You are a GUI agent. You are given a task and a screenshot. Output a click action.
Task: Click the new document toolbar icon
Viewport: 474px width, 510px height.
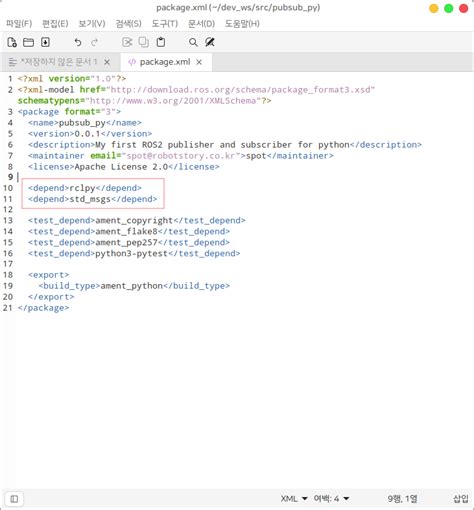point(12,42)
